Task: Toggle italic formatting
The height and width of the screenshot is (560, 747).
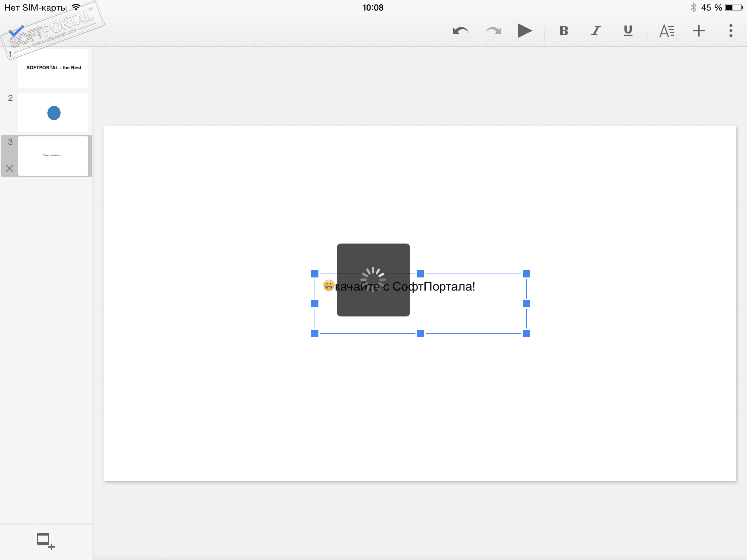Action: click(596, 31)
